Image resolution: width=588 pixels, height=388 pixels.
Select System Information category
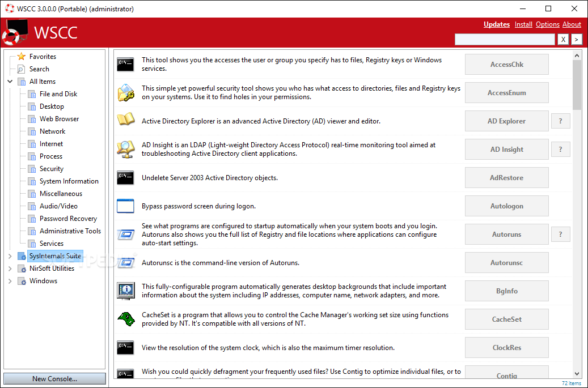tap(69, 181)
